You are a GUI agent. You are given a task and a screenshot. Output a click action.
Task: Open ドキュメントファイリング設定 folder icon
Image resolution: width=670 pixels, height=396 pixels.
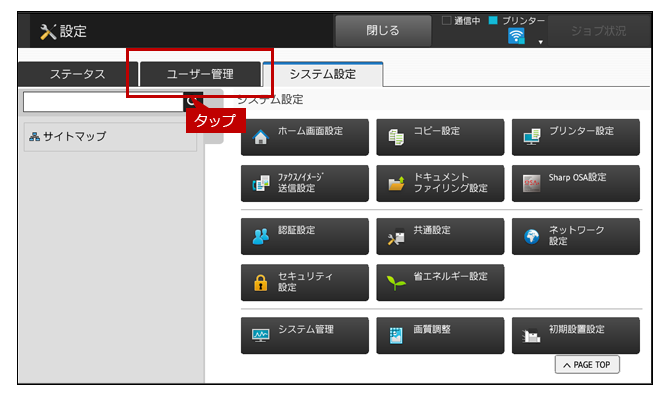[x=396, y=183]
